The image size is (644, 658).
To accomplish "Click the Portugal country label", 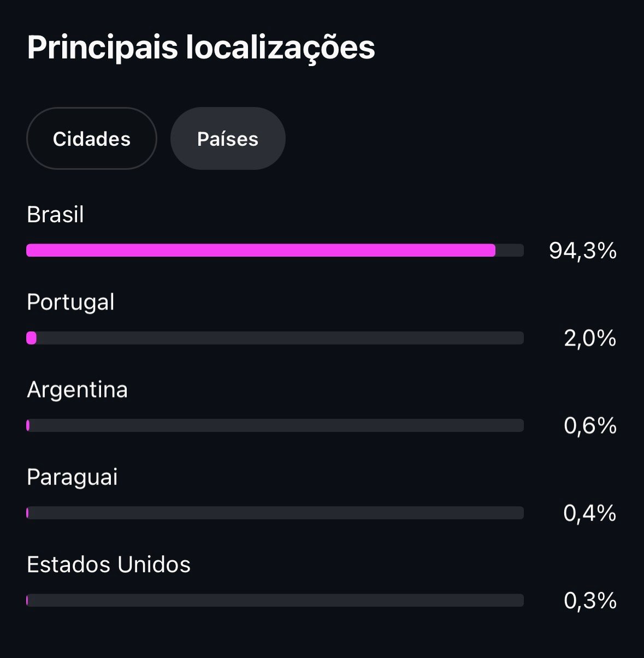I will 70,302.
